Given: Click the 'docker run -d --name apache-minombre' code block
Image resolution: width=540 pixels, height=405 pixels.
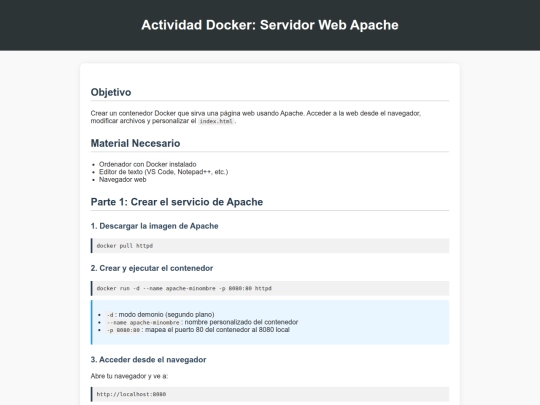Looking at the screenshot, I should [x=270, y=288].
